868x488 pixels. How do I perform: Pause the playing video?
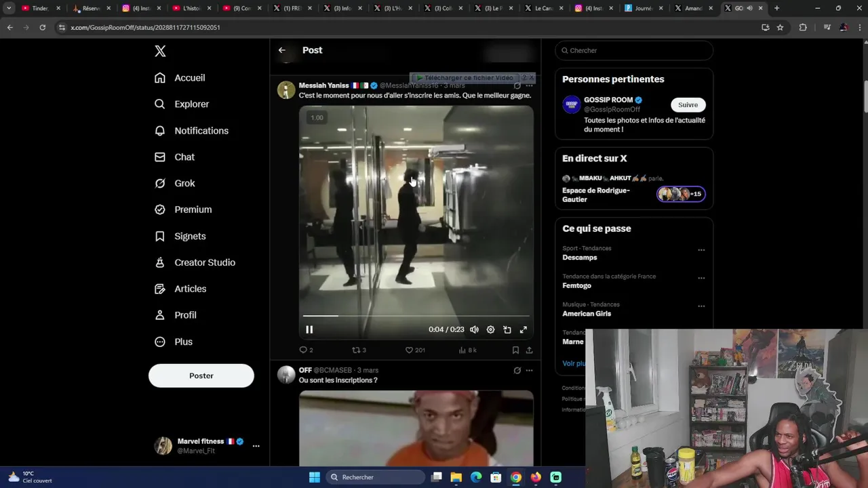click(309, 330)
